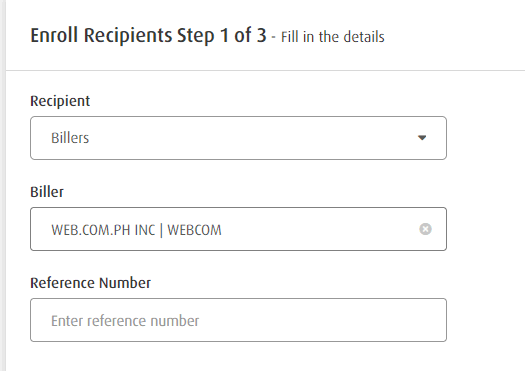The width and height of the screenshot is (525, 371).
Task: Click the horizontal divider below the heading
Action: point(265,70)
